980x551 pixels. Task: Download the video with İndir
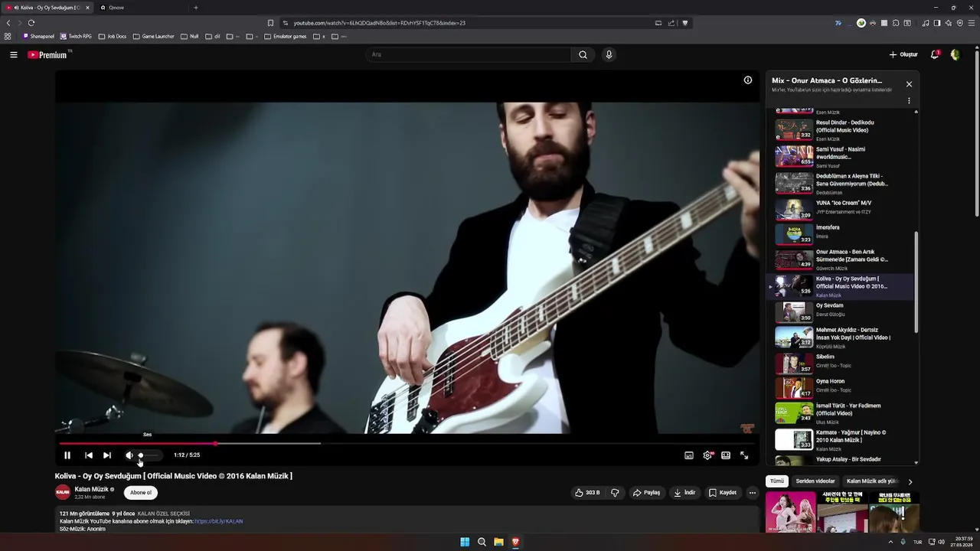pos(684,493)
